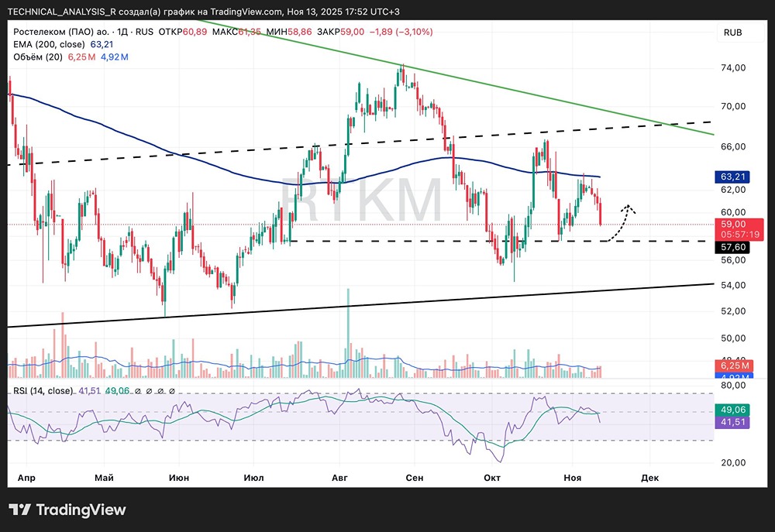This screenshot has width=775, height=532.
Task: Click the Май label on the time axis
Action: click(x=104, y=478)
